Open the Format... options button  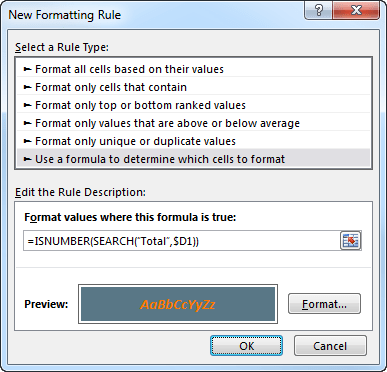pyautogui.click(x=324, y=304)
